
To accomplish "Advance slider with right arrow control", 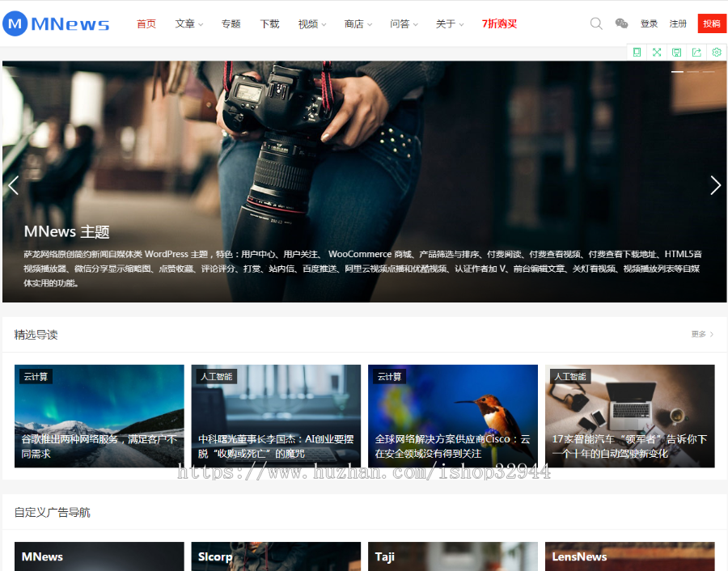I will pyautogui.click(x=715, y=184).
